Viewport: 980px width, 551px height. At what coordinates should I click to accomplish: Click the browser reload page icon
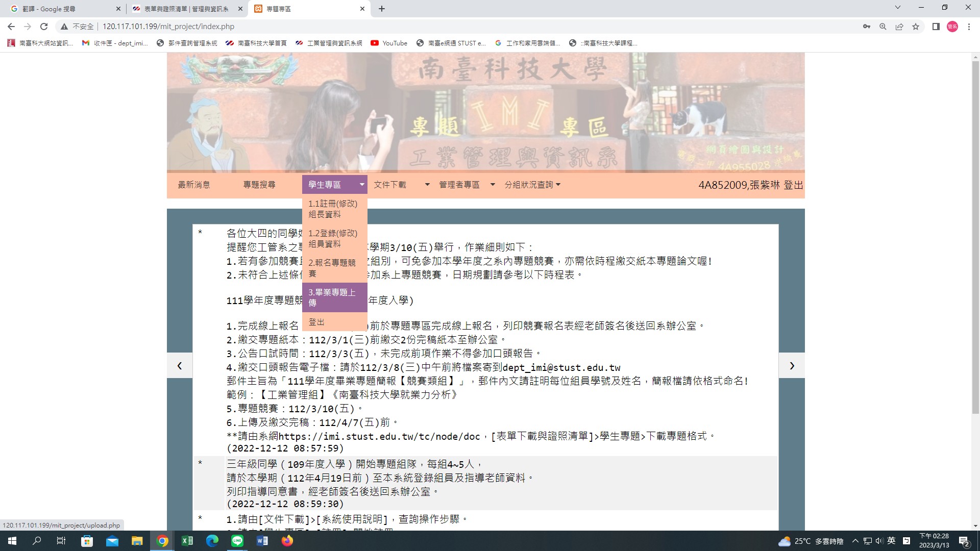tap(44, 27)
